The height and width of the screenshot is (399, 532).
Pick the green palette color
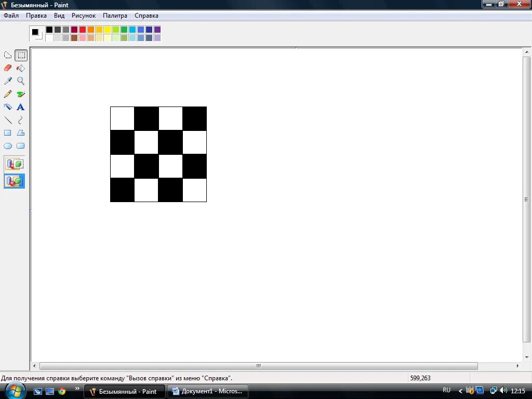(124, 30)
